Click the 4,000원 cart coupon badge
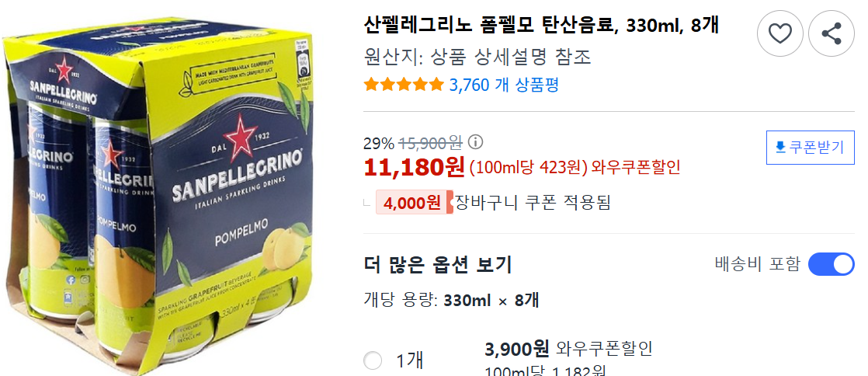 [x=414, y=203]
